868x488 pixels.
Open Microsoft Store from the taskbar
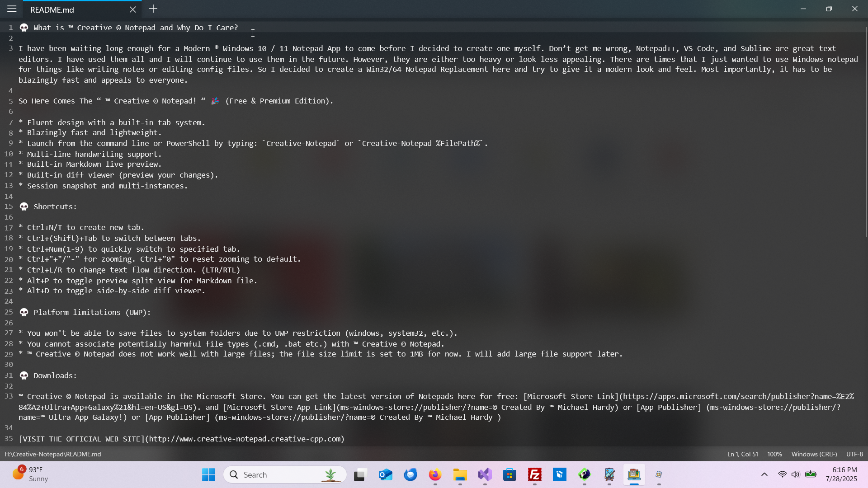[x=510, y=475]
